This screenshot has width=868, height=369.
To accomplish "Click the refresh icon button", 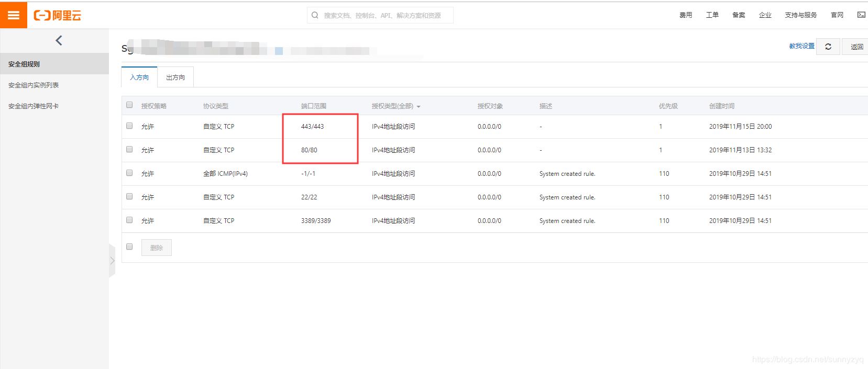I will tap(828, 47).
